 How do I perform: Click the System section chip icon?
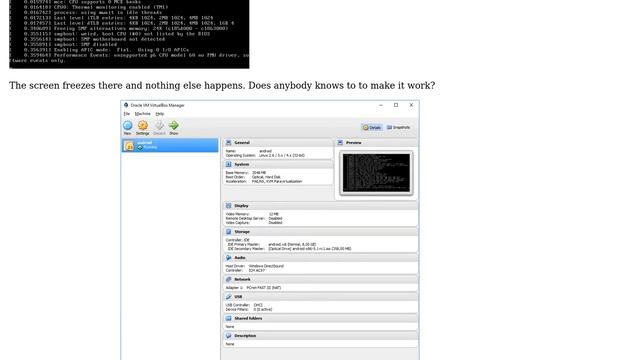point(229,164)
